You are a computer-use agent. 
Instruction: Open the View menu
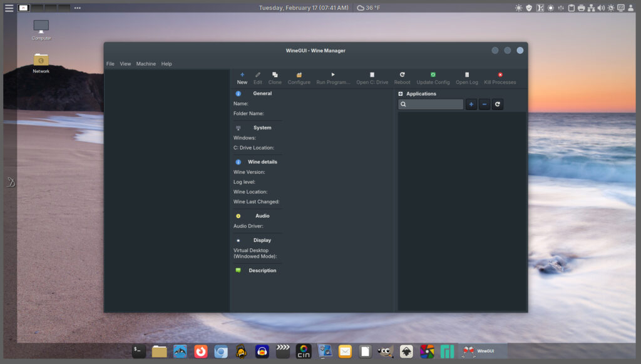[x=125, y=64]
